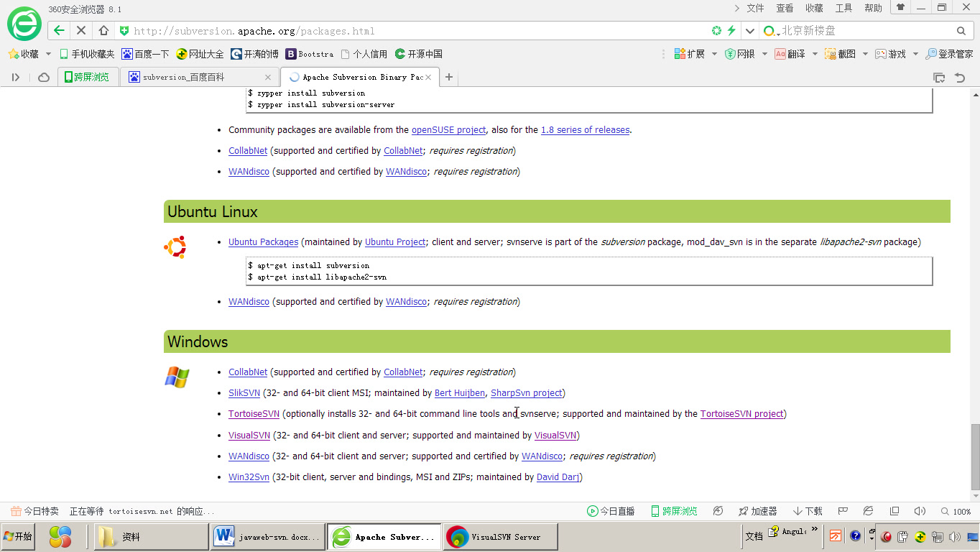Open the 截图 screenshot tool
This screenshot has width=980, height=552.
pos(841,54)
